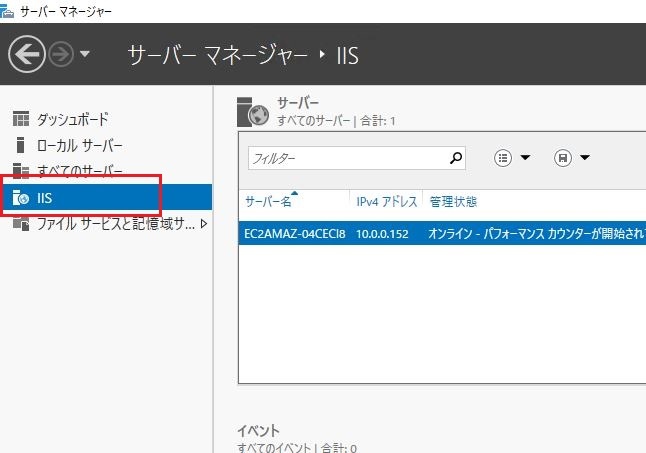Click Server Manager breadcrumb (サーバー マネージャー) title
This screenshot has height=453, width=646.
(218, 54)
